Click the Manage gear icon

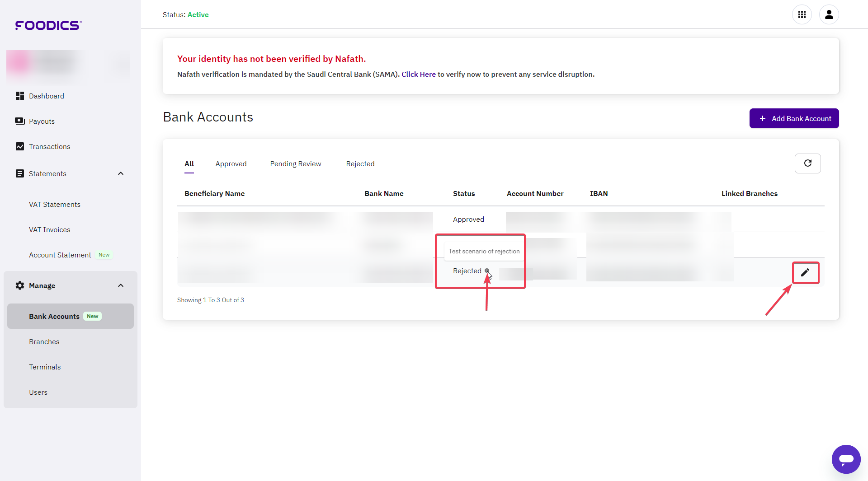click(19, 285)
